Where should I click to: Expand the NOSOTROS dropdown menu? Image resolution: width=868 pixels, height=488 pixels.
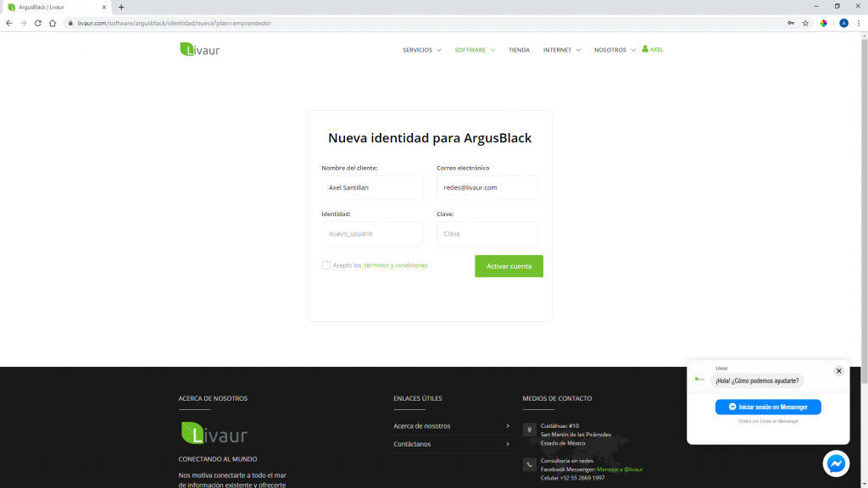(615, 50)
